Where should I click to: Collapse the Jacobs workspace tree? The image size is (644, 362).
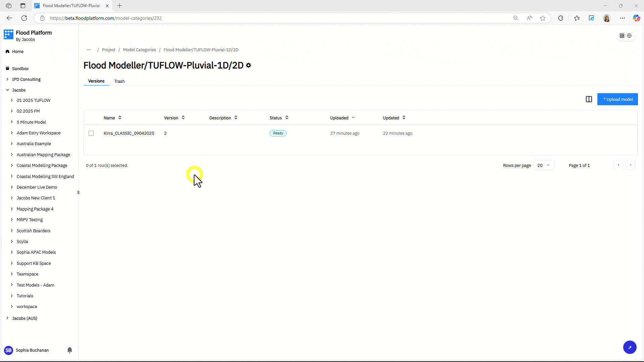click(7, 90)
